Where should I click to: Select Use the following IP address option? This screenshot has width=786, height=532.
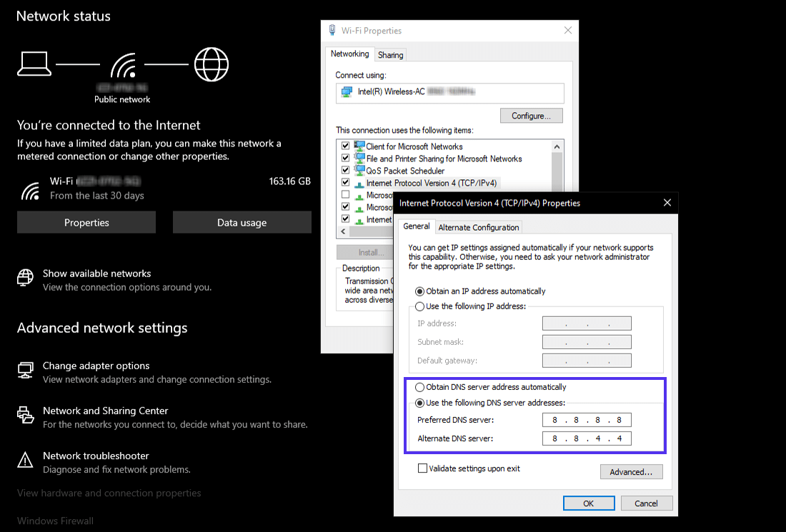click(420, 306)
